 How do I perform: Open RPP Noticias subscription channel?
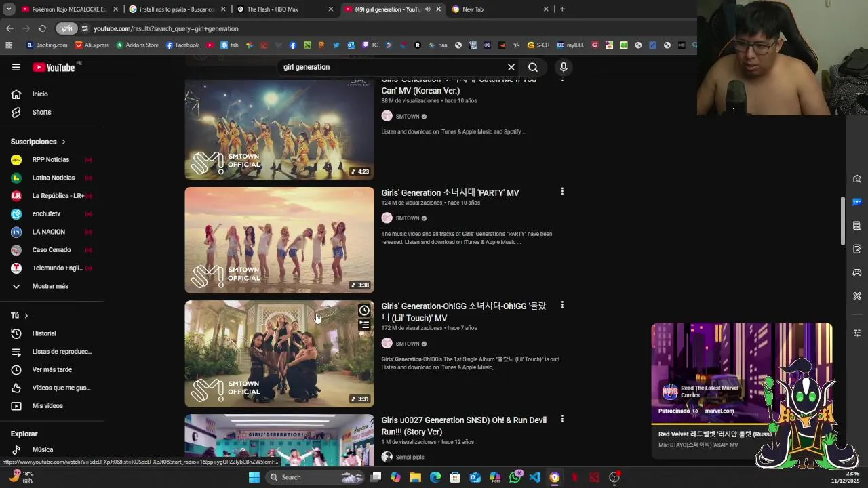[52, 159]
